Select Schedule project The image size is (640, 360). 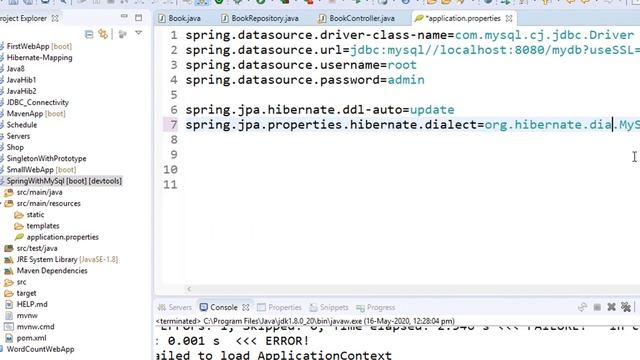pos(22,125)
